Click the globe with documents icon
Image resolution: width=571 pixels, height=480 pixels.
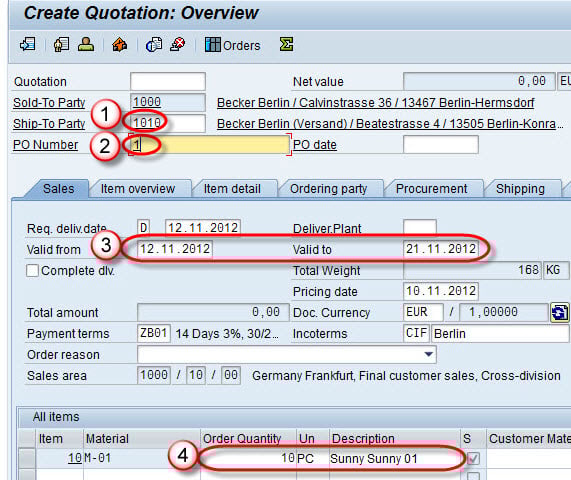point(154,45)
